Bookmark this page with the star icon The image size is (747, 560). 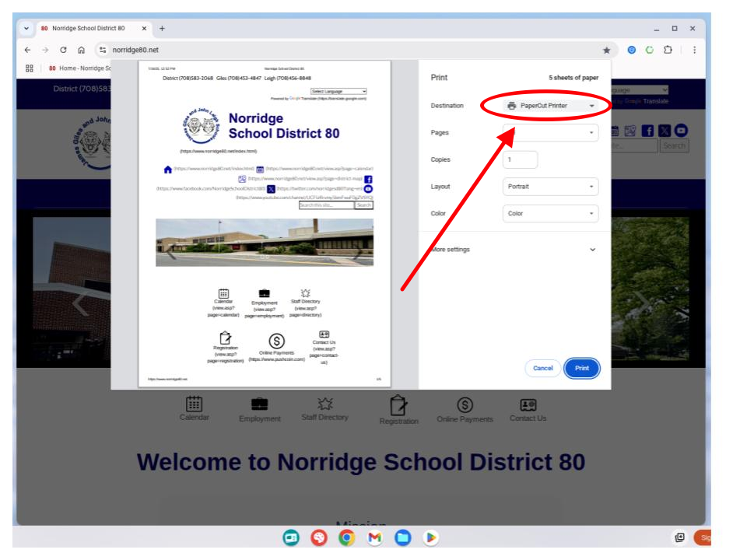click(606, 50)
